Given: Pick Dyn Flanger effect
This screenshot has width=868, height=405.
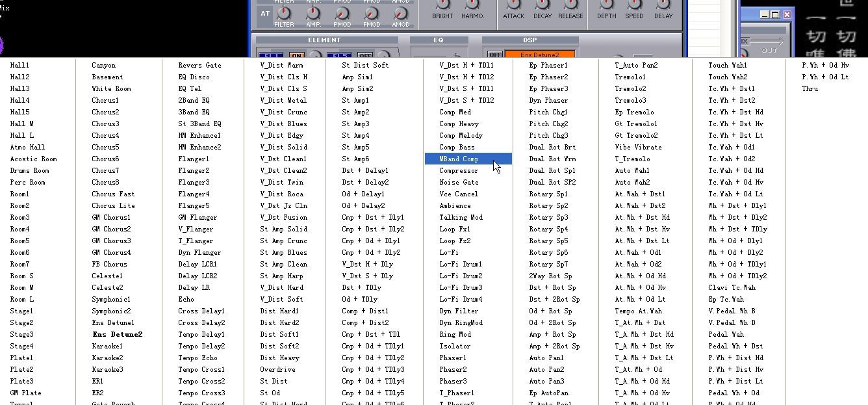Looking at the screenshot, I should (199, 252).
